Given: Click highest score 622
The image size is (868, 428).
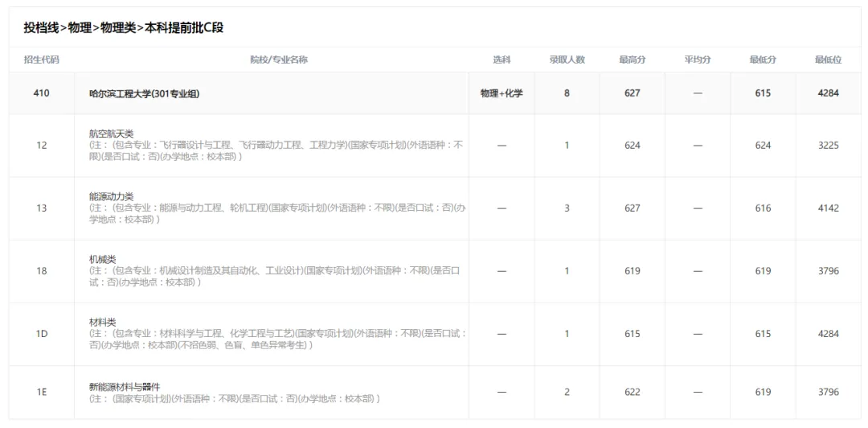Looking at the screenshot, I should pos(633,392).
